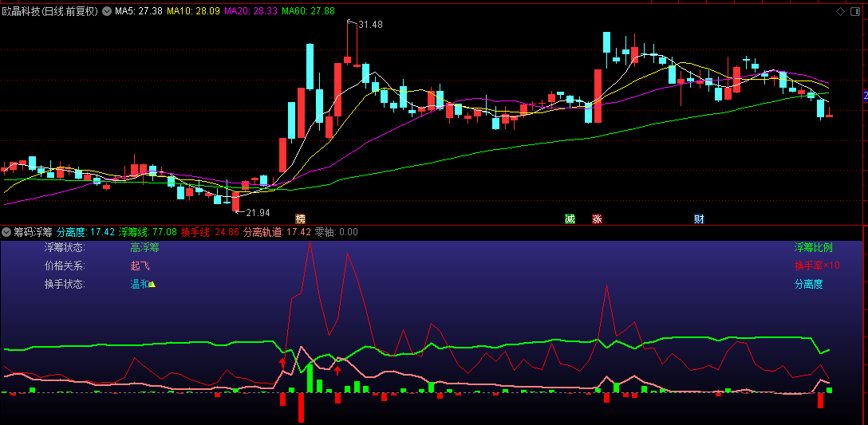Click the blue 财 marker icon
Image resolution: width=868 pixels, height=425 pixels.
[699, 218]
